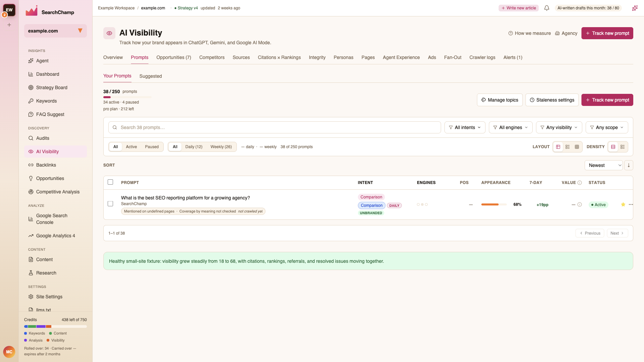
Task: Tick the select-all prompts checkbox
Action: (110, 182)
